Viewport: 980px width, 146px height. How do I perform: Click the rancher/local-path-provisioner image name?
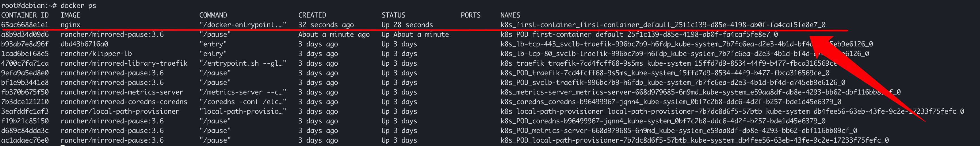pos(120,111)
